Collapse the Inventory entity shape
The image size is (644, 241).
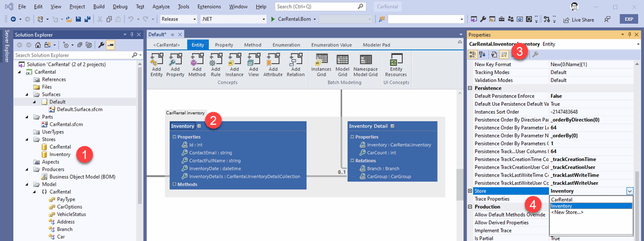(199, 126)
